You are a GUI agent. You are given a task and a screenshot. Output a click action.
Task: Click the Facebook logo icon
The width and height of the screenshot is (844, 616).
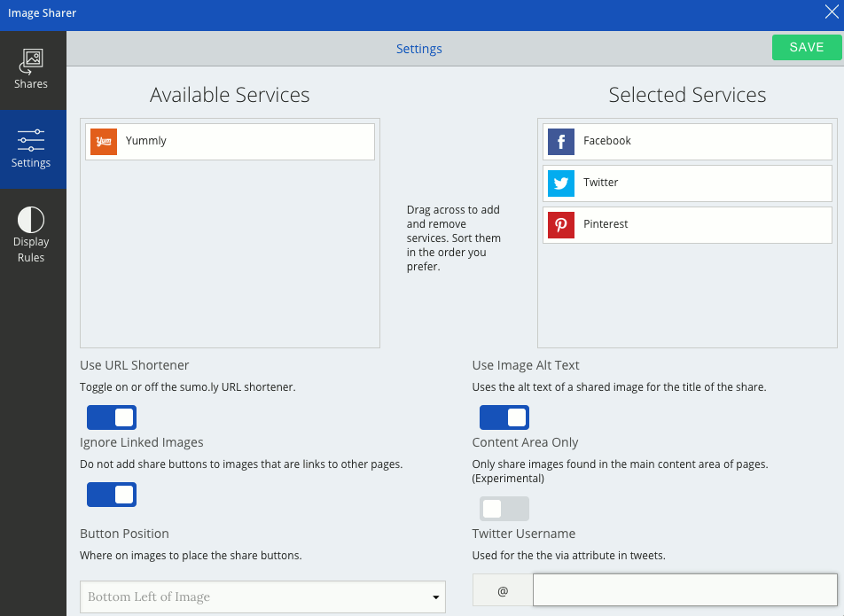561,142
